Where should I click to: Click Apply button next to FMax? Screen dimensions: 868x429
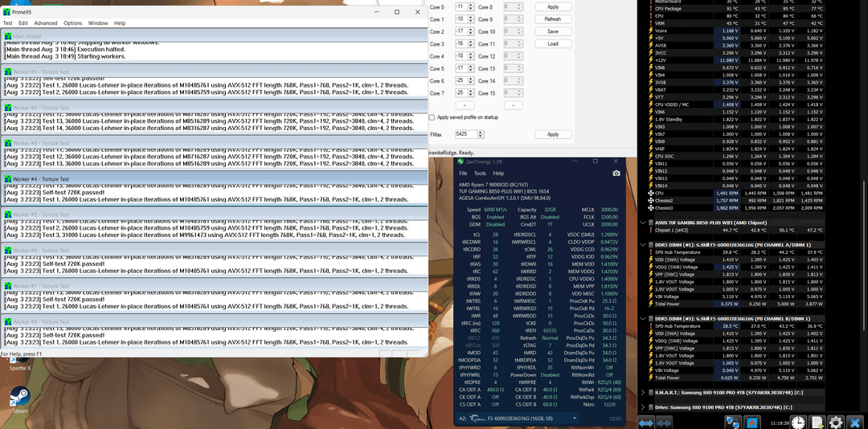pos(553,134)
